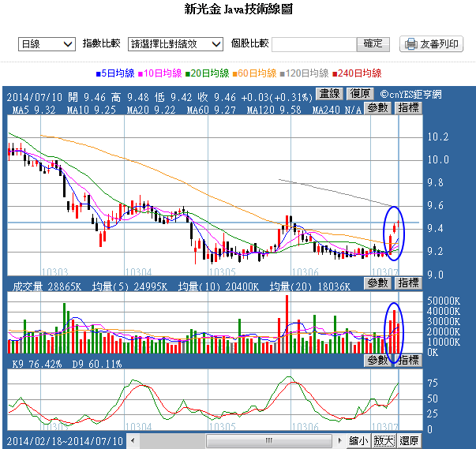The image size is (476, 449).
Task: Click the MA5 9.32 value
Action: pyautogui.click(x=34, y=110)
